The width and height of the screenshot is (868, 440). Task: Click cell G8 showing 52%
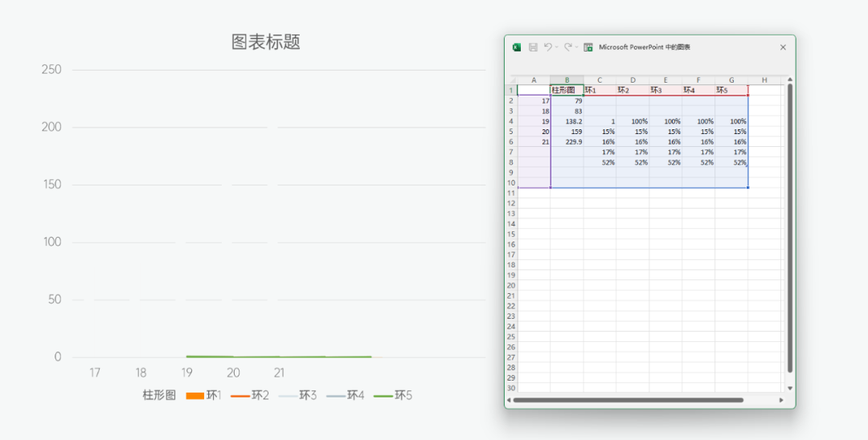(731, 162)
